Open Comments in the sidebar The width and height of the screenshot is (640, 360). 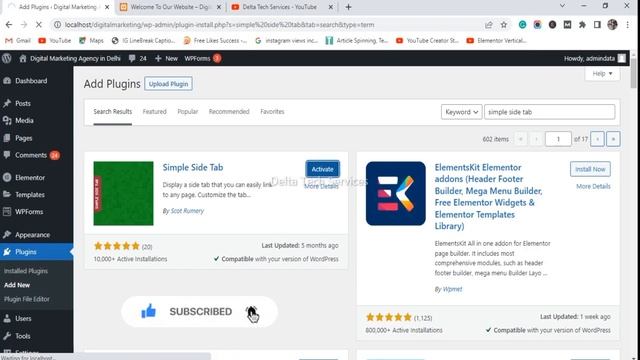(x=31, y=155)
